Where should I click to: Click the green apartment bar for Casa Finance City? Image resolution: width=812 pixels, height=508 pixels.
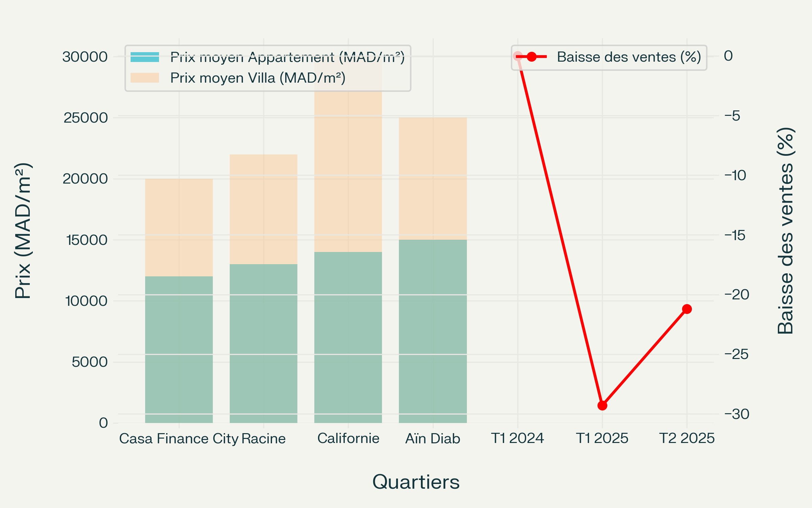coord(179,349)
